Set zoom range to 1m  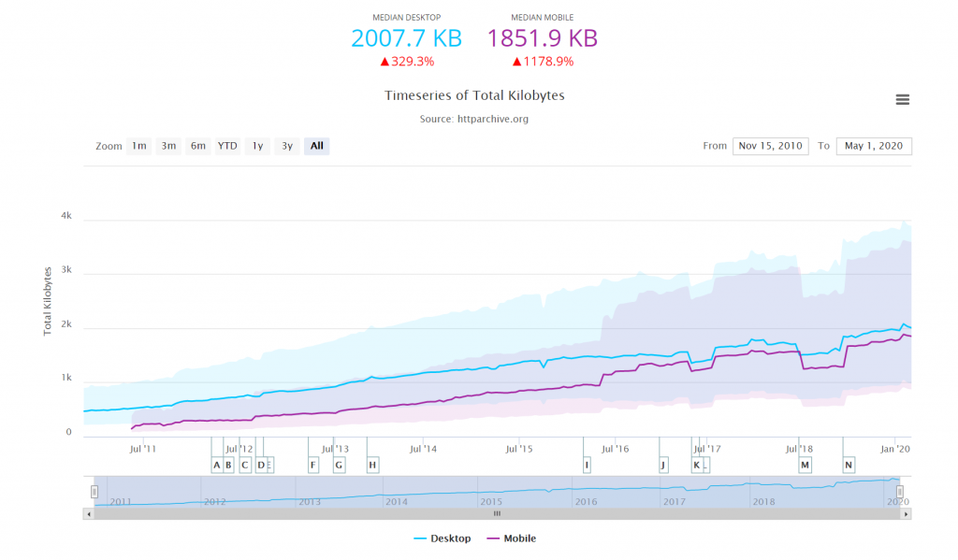coord(138,146)
